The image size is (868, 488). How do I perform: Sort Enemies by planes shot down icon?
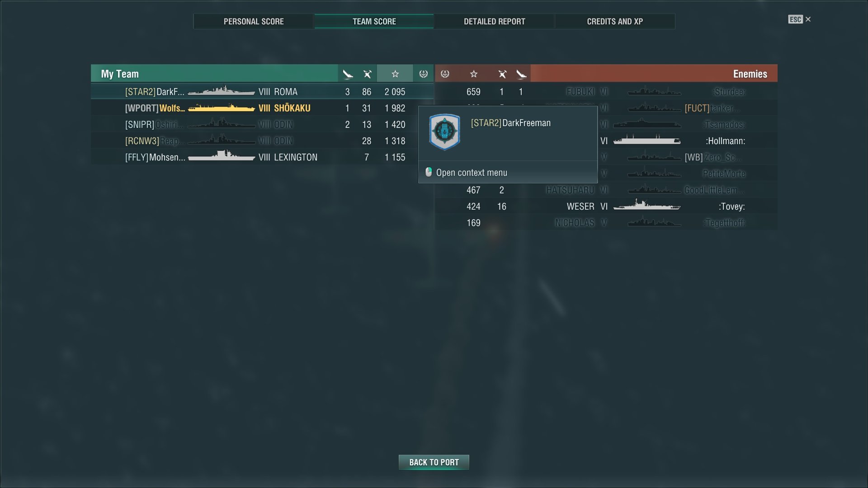502,74
